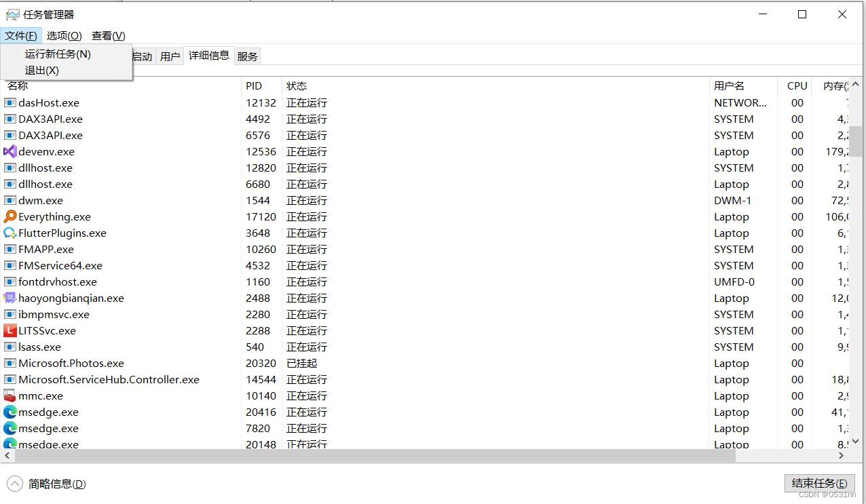Click the dllhost.exe icon with PID 6680
This screenshot has width=866, height=504.
[x=10, y=185]
